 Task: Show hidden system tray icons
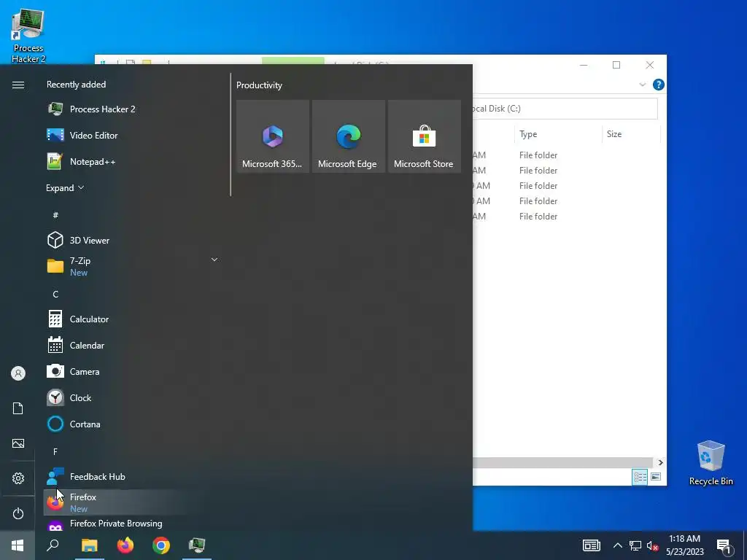[x=617, y=545]
